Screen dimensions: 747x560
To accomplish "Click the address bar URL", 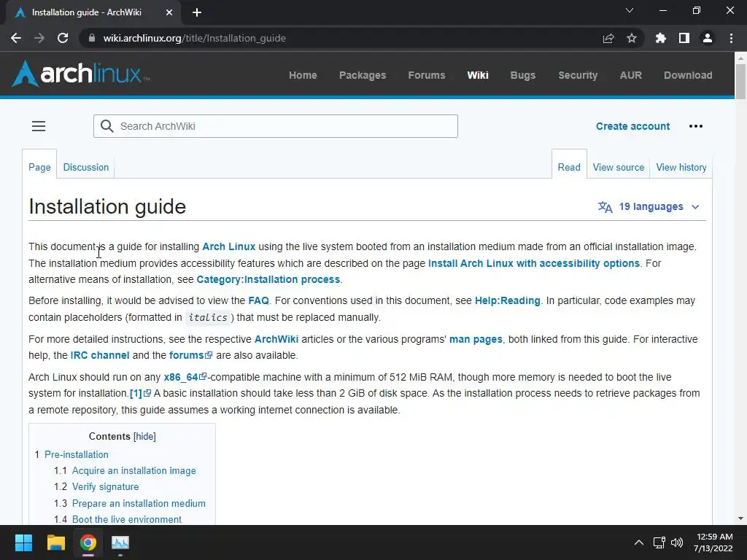I will [194, 38].
